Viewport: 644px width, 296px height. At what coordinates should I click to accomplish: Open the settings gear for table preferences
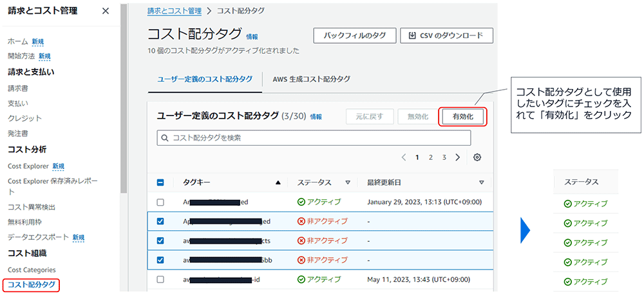[477, 157]
